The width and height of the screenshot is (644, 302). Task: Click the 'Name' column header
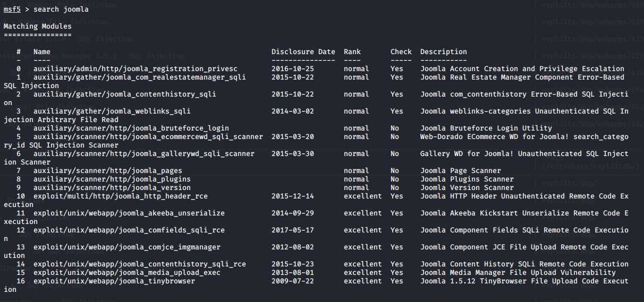(x=41, y=52)
